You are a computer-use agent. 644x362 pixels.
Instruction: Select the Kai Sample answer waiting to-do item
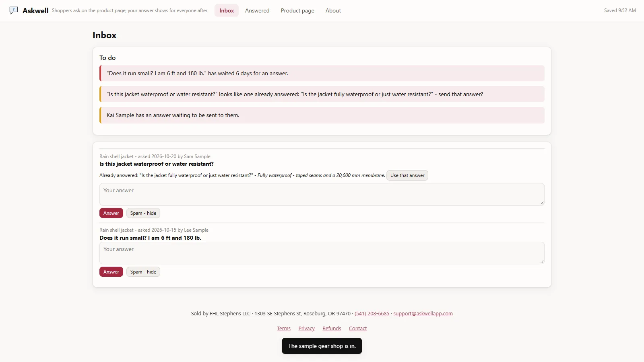click(x=322, y=115)
